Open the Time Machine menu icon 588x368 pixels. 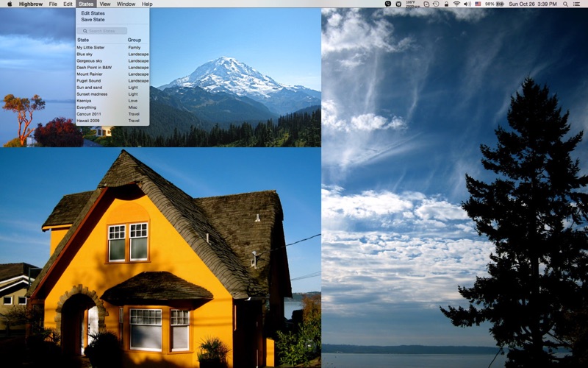point(436,4)
